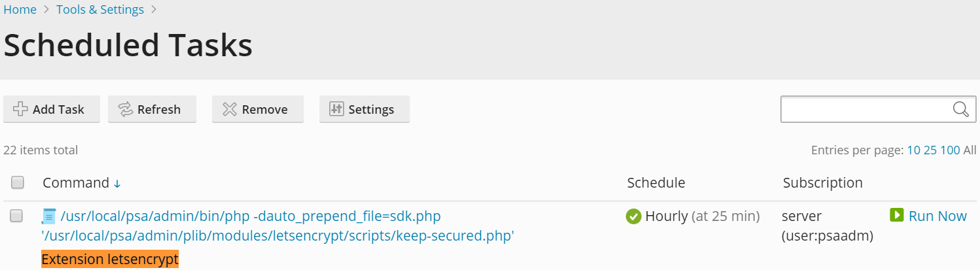
Task: Open the Tools & Settings breadcrumb
Action: click(100, 10)
